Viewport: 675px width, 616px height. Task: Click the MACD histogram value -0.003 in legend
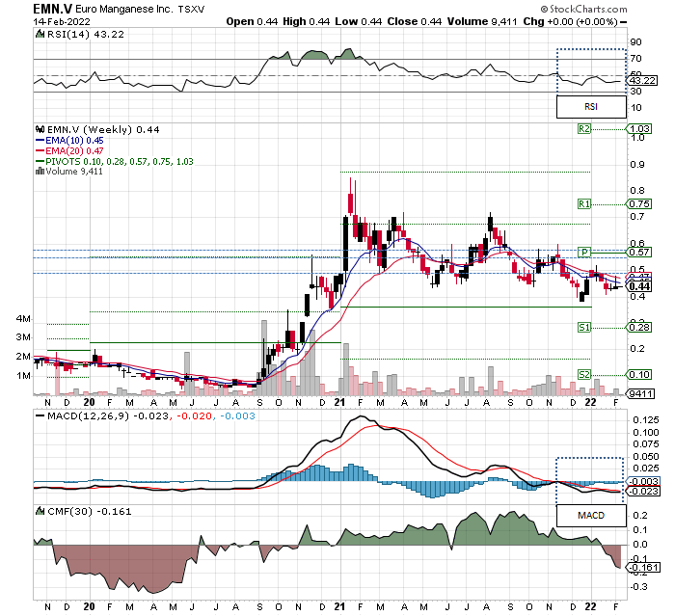pos(237,416)
